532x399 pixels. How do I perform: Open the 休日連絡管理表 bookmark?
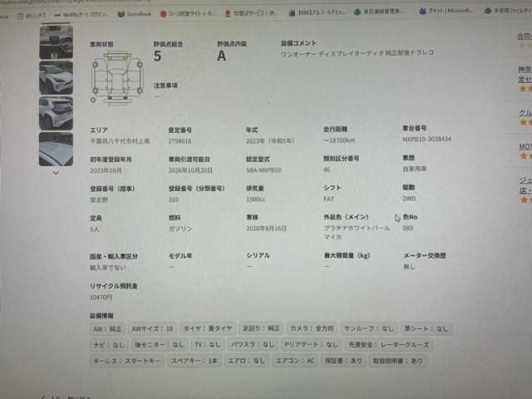379,12
